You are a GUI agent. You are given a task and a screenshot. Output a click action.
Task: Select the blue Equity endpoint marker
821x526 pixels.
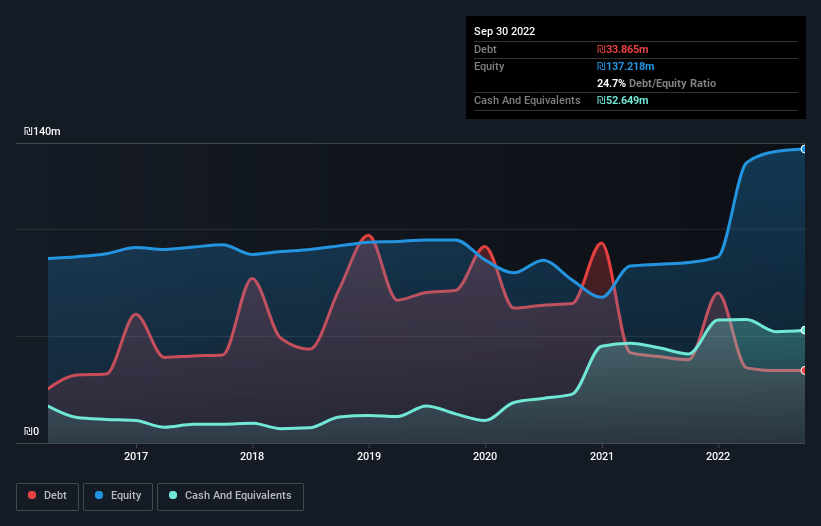(804, 149)
